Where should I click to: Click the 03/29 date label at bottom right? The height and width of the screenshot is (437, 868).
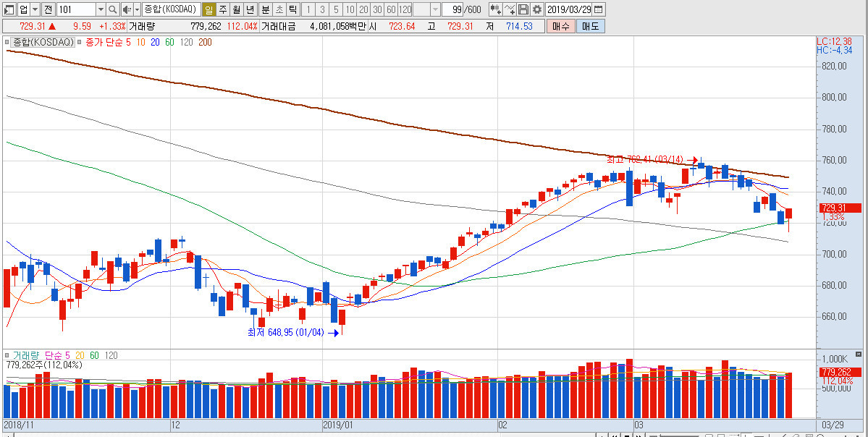point(833,425)
